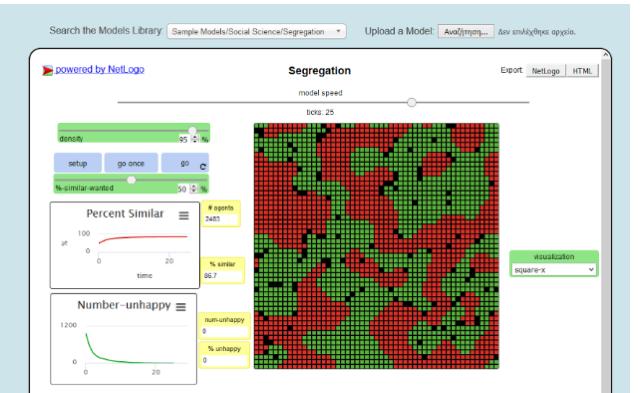Click the Percent Similar plot title
Screen dimensions: 641x393
click(x=125, y=213)
